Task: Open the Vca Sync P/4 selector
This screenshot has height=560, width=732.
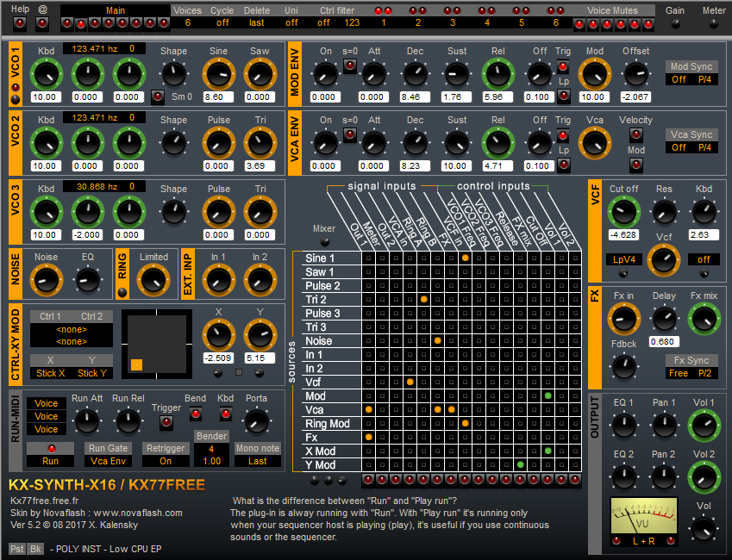Action: click(x=705, y=147)
